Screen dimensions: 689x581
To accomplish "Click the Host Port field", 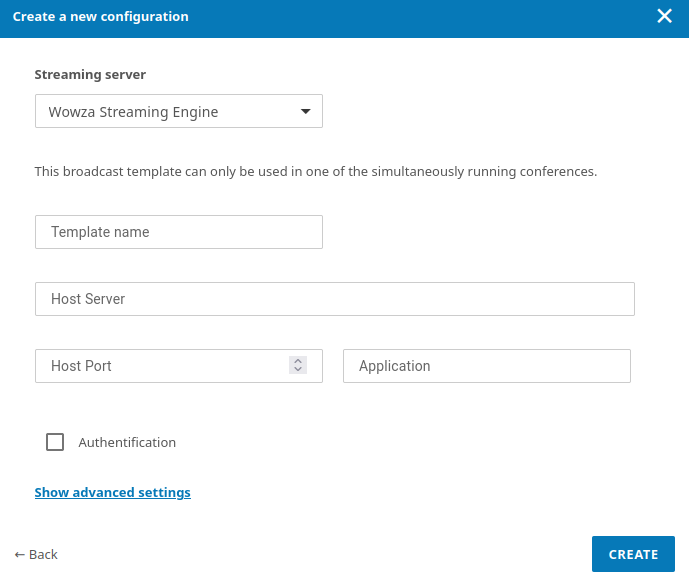I will (179, 366).
